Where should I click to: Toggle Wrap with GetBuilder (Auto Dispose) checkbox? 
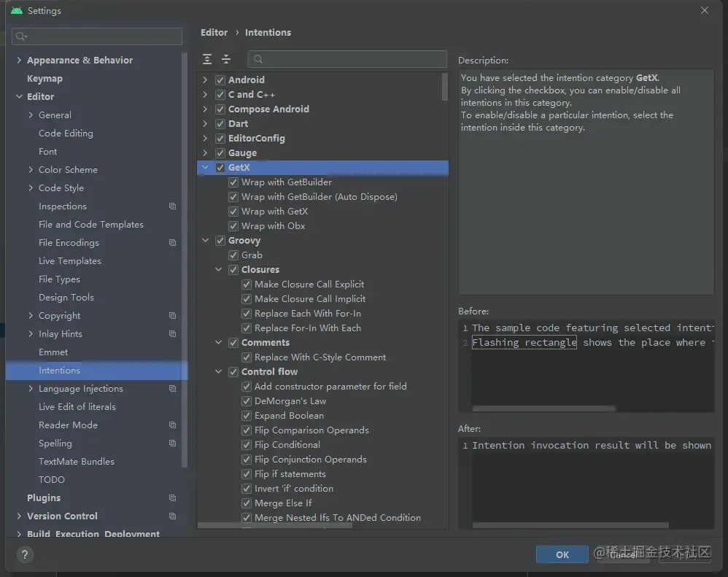coord(233,197)
